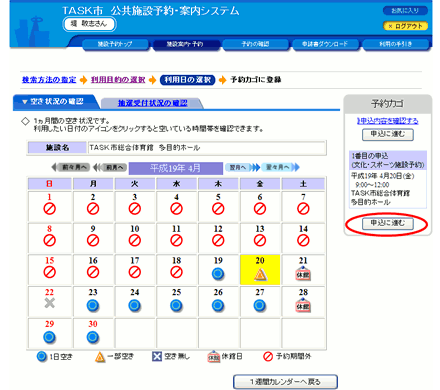Click 申込に進む button under the confirm link
The image size is (440, 390).
tap(388, 134)
